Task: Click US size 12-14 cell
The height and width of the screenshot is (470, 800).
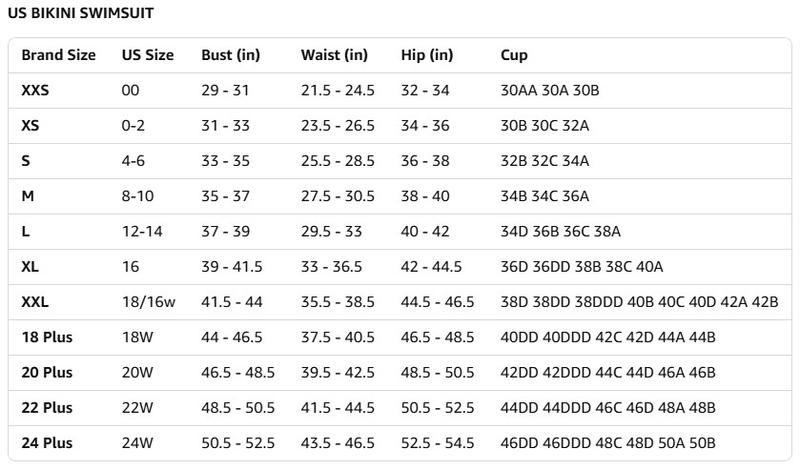Action: point(140,231)
